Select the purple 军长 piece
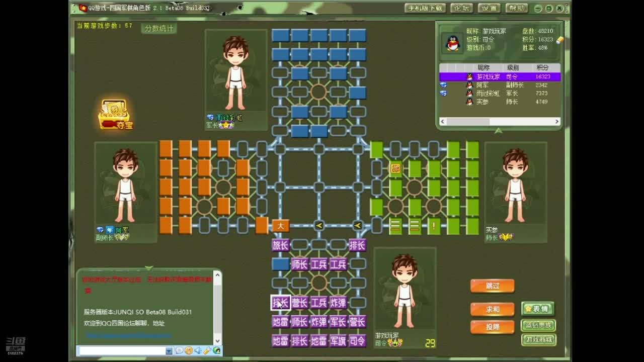644x362 pixels. coord(338,322)
